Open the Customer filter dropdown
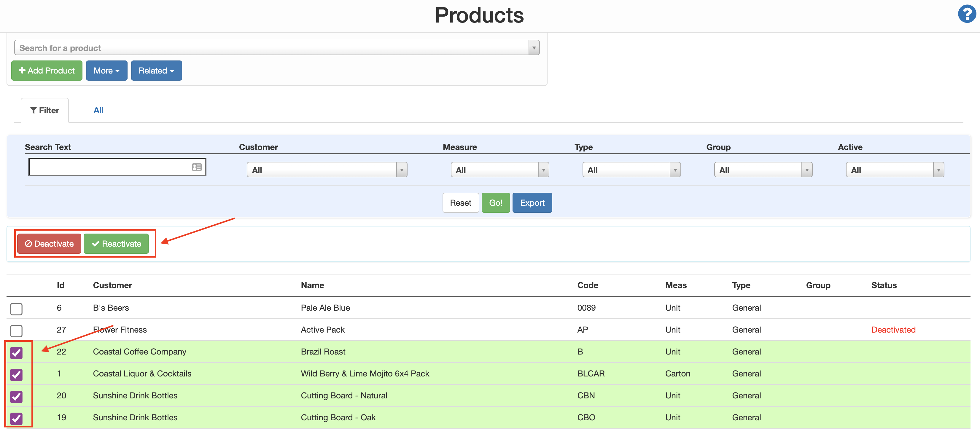 coord(326,170)
